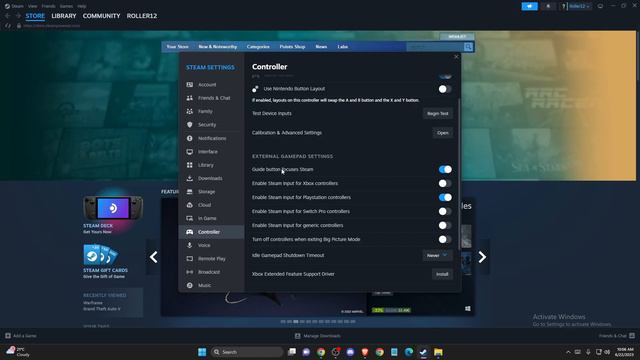Click the Steam Gift Cards thumbnail
640x360 pixels.
[x=101, y=255]
